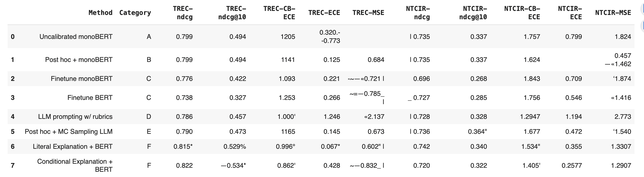The height and width of the screenshot is (177, 644).
Task: Click the row index 7 label
Action: (13, 165)
